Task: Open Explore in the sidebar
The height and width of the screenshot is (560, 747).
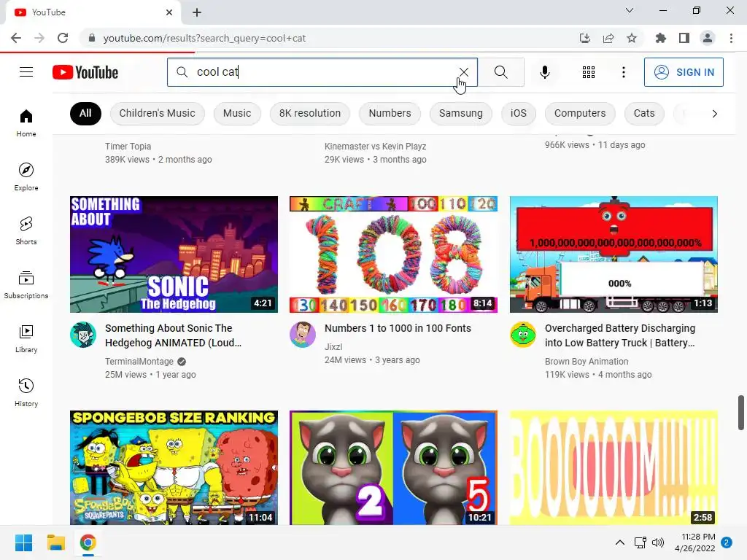Action: coord(26,176)
